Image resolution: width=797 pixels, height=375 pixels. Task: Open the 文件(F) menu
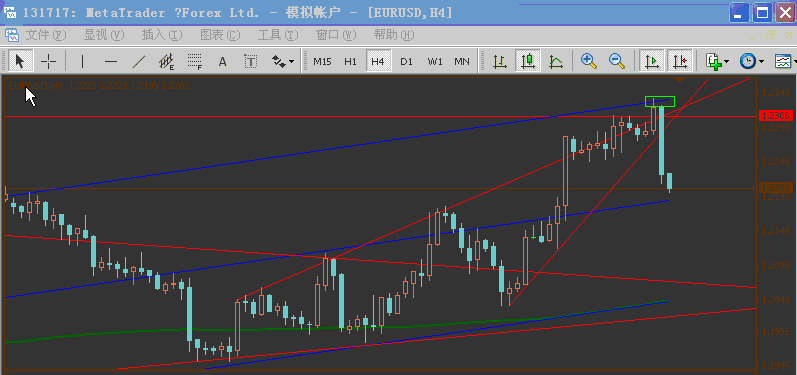click(46, 35)
